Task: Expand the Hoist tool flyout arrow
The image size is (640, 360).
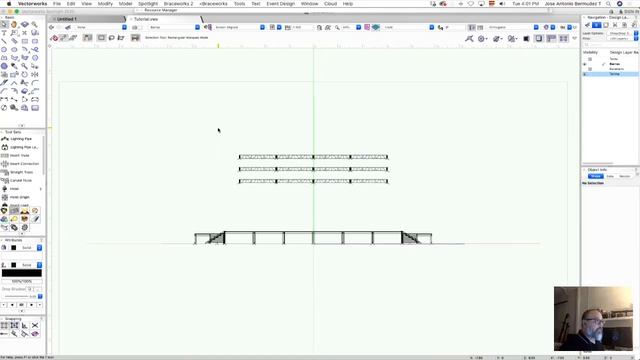Action: point(40,189)
